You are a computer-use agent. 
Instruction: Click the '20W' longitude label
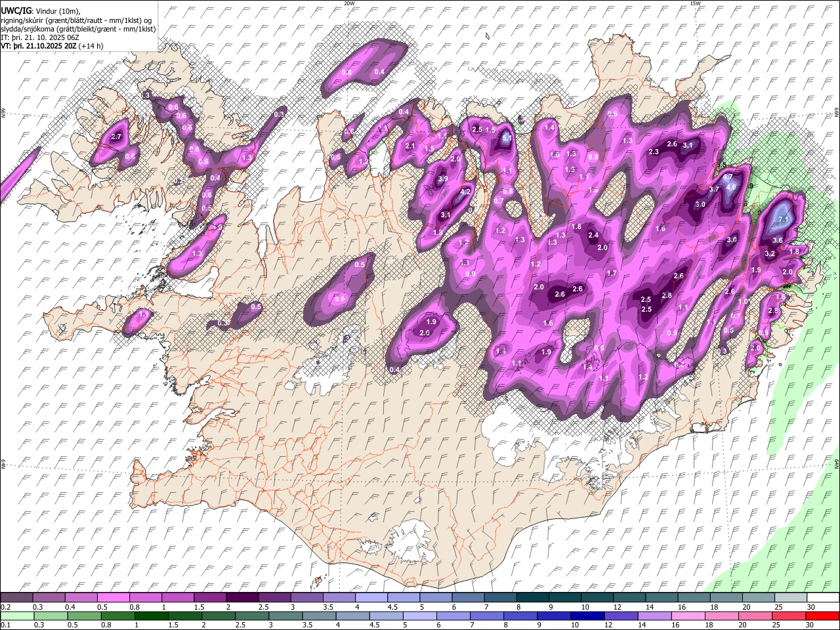tap(349, 3)
